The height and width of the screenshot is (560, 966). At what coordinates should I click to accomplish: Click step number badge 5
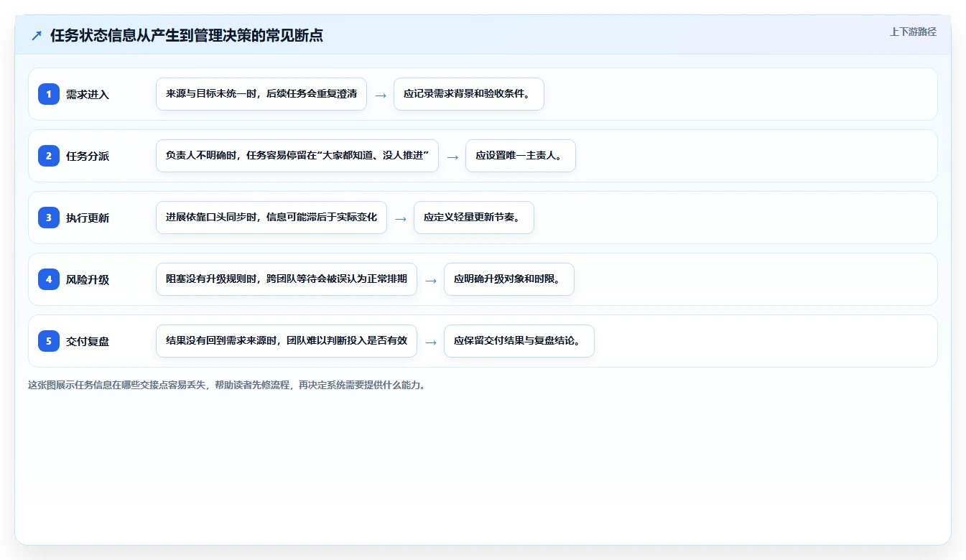49,341
